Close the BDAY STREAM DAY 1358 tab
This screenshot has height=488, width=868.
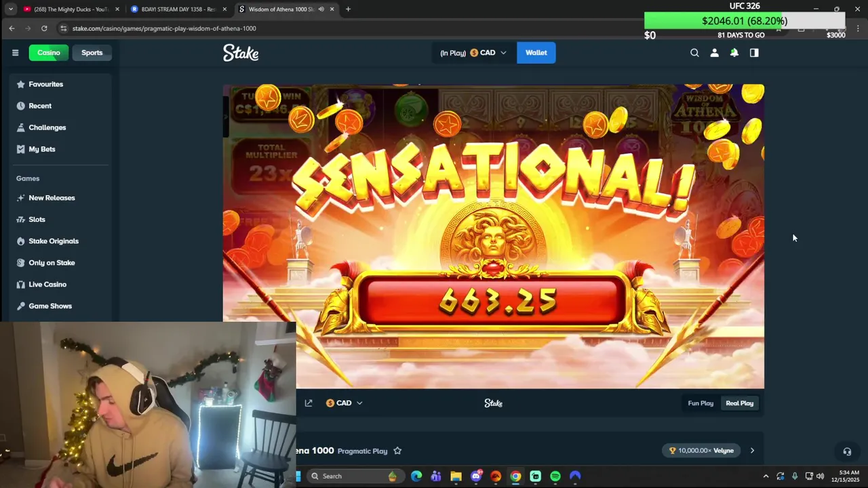pos(224,9)
